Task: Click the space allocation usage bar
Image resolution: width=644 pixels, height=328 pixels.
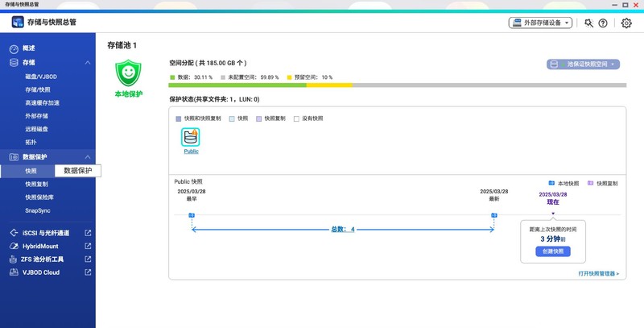Action: 397,85
